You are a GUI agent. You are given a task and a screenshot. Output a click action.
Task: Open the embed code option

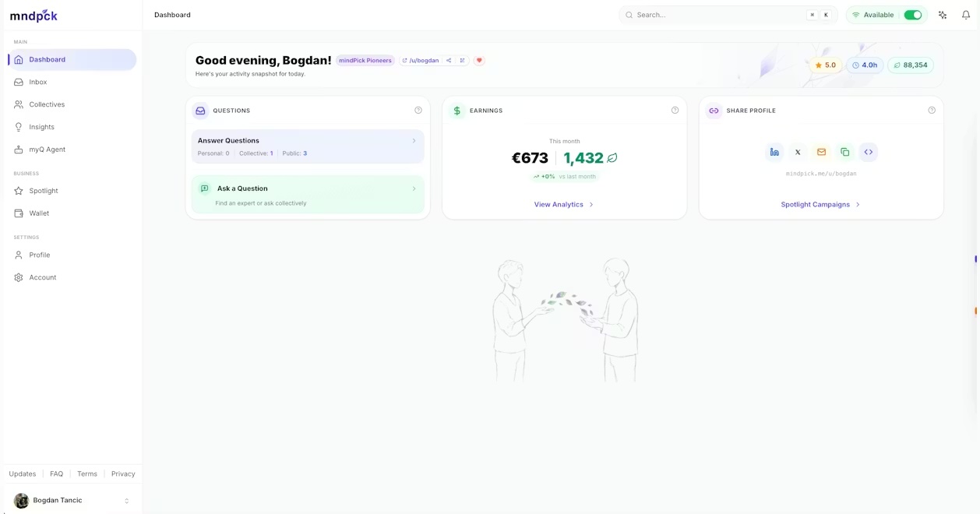[x=868, y=151]
